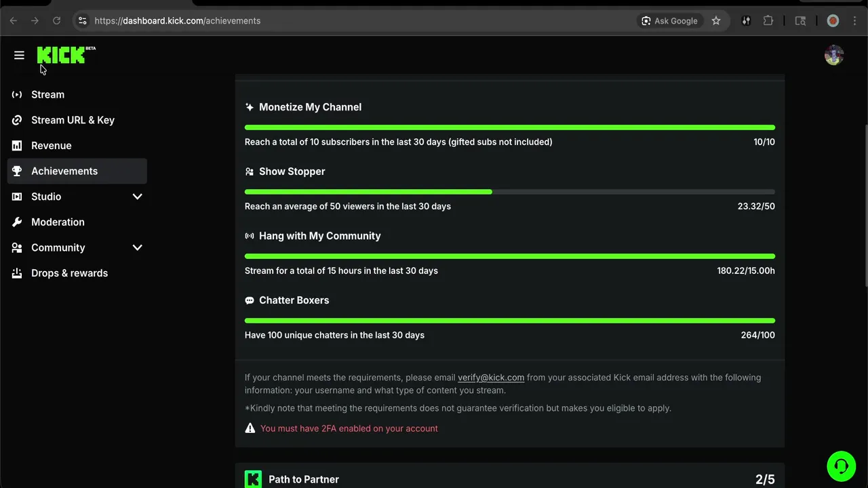Open Drops & rewards
The image size is (868, 488).
(x=69, y=273)
